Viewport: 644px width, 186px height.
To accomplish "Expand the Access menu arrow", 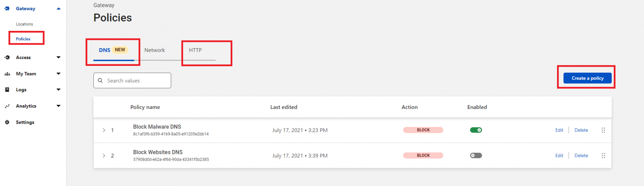I will 59,57.
